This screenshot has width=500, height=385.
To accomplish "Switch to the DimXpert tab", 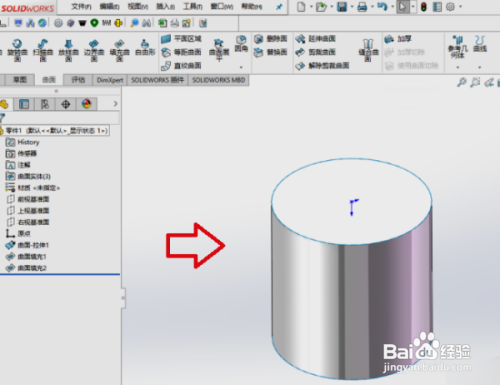I will [x=110, y=80].
